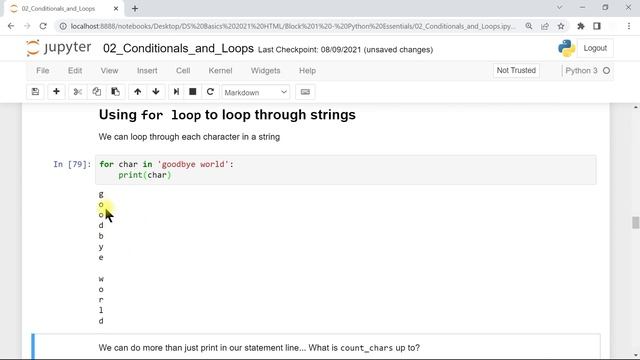Close the 02_Conditionals_and_Loops tab
This screenshot has height=360, width=640.
point(116,8)
